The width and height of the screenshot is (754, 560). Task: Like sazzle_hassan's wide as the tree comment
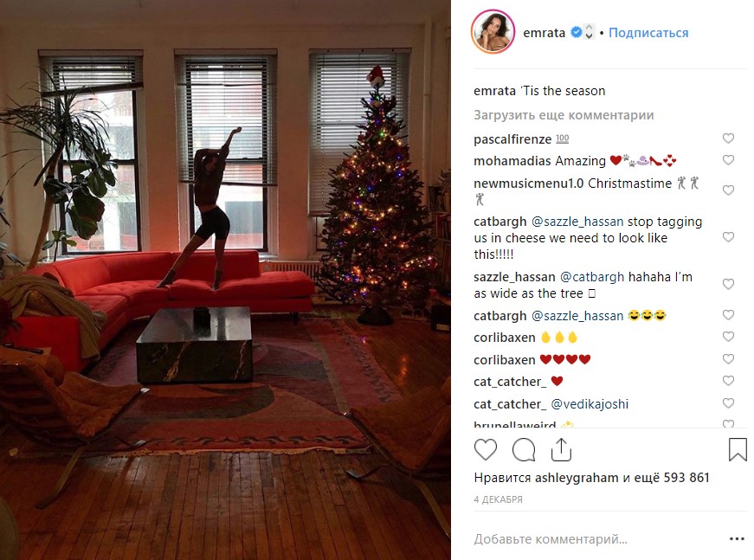[729, 284]
